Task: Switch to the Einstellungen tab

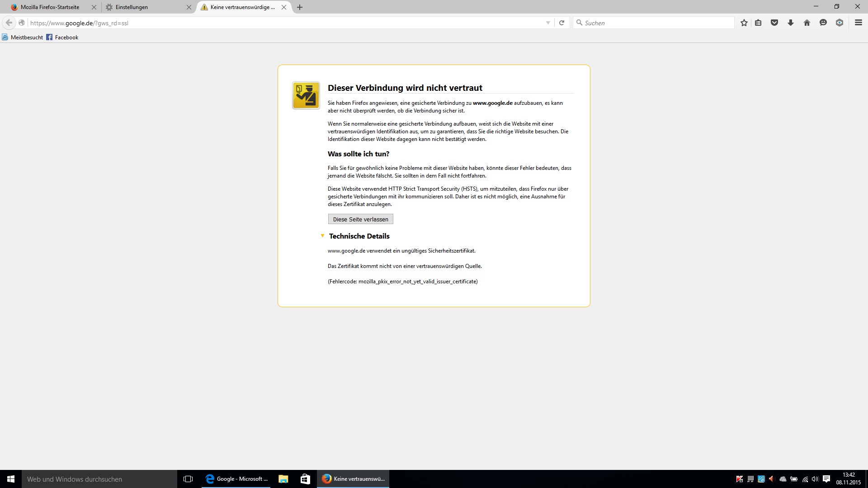Action: [132, 7]
